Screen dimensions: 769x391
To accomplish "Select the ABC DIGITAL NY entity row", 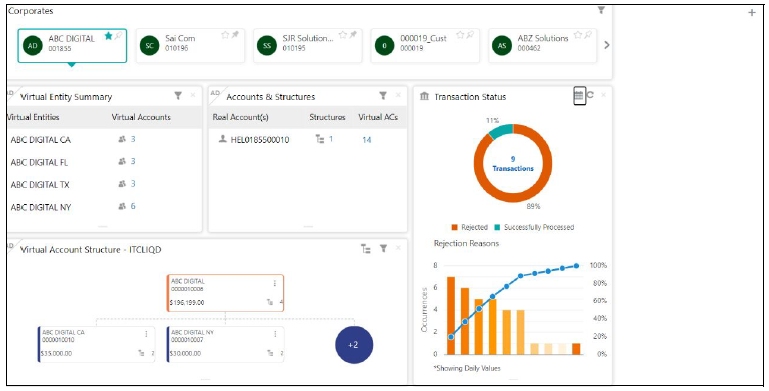I will tap(104, 208).
